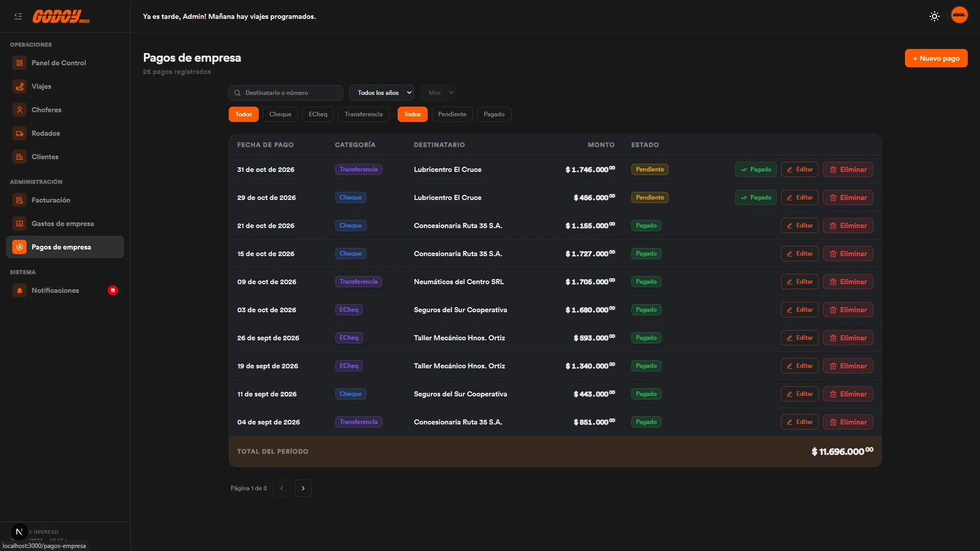This screenshot has height=551, width=980.
Task: Go to previous page with left chevron
Action: click(x=282, y=488)
